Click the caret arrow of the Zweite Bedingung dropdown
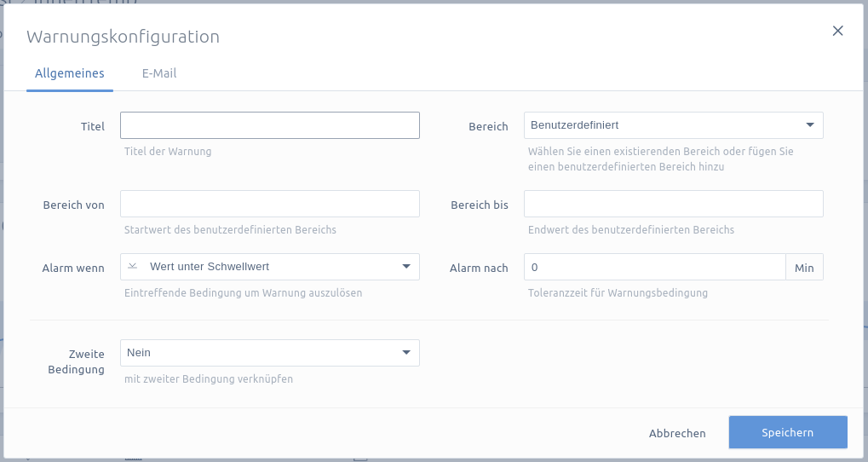 tap(406, 352)
